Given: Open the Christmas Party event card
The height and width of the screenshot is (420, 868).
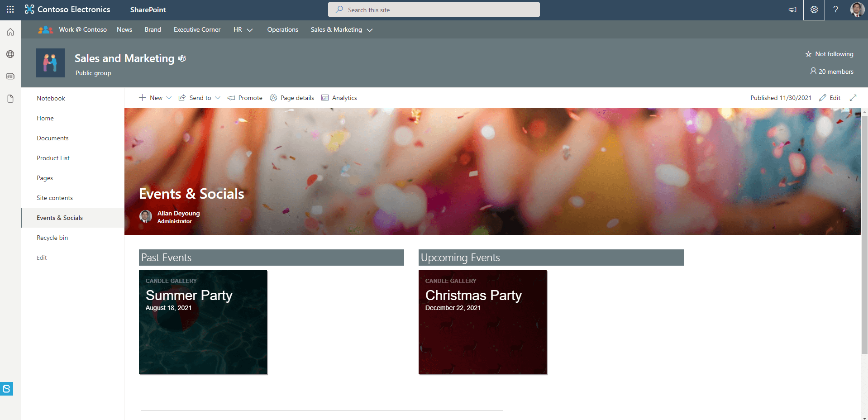Looking at the screenshot, I should pyautogui.click(x=483, y=322).
